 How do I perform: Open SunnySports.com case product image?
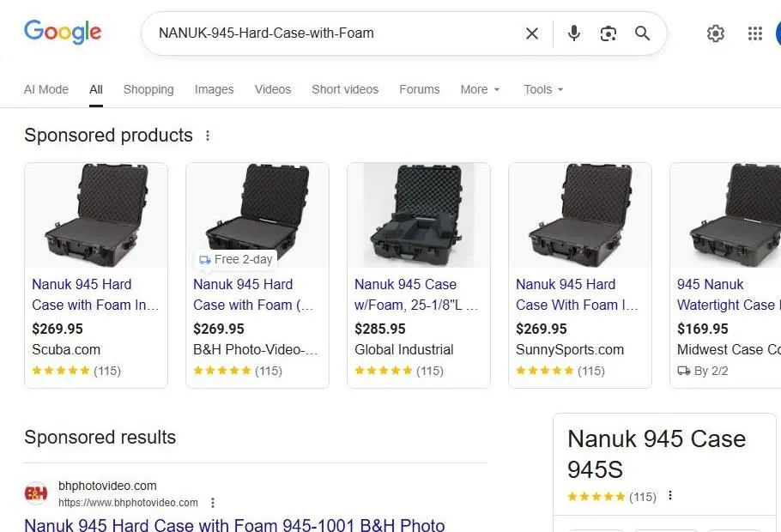(580, 215)
